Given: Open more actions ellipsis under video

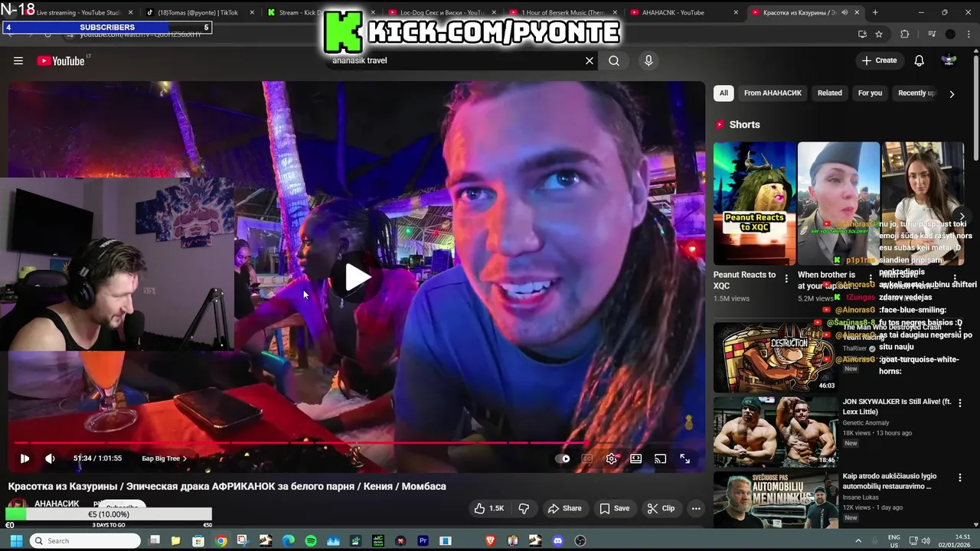Looking at the screenshot, I should 696,508.
